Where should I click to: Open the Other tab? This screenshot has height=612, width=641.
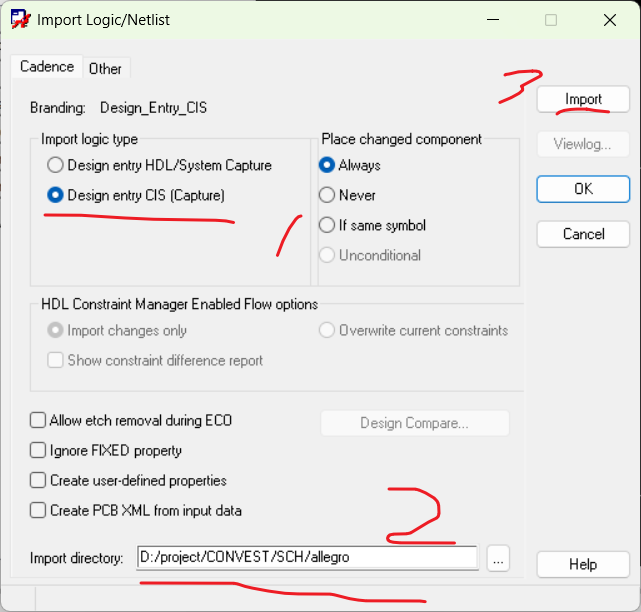pos(105,68)
